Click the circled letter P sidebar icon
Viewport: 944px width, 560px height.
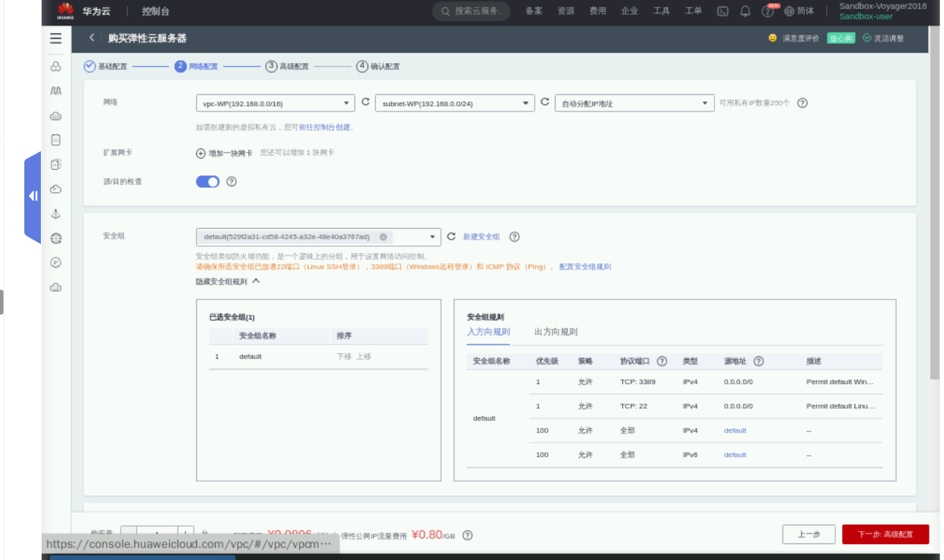[x=56, y=263]
